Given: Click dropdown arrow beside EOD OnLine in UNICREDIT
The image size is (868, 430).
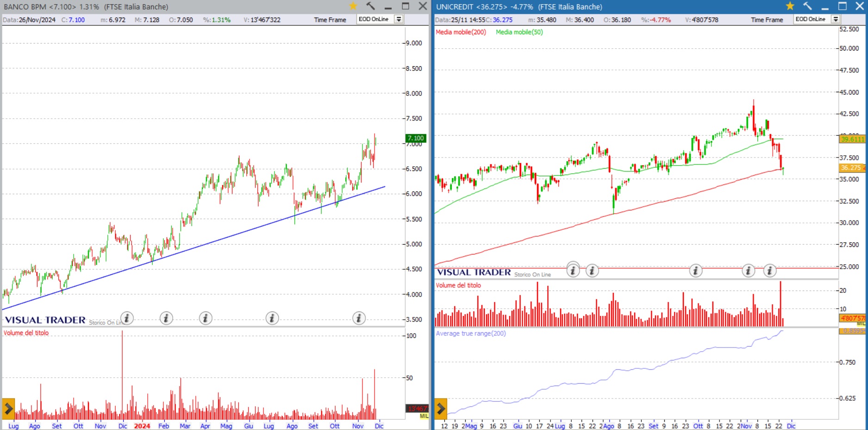Looking at the screenshot, I should 836,19.
